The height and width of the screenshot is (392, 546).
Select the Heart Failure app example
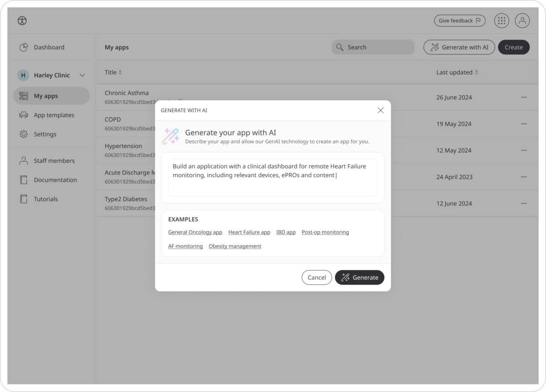pos(249,232)
